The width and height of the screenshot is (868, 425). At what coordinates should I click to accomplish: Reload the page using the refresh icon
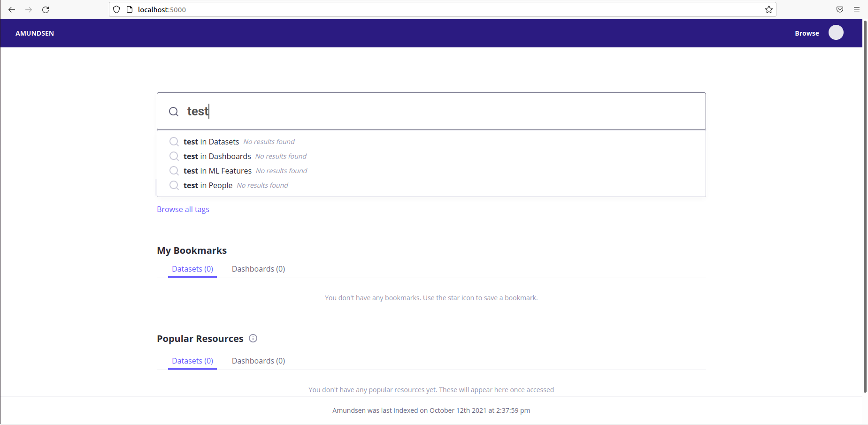pyautogui.click(x=46, y=9)
